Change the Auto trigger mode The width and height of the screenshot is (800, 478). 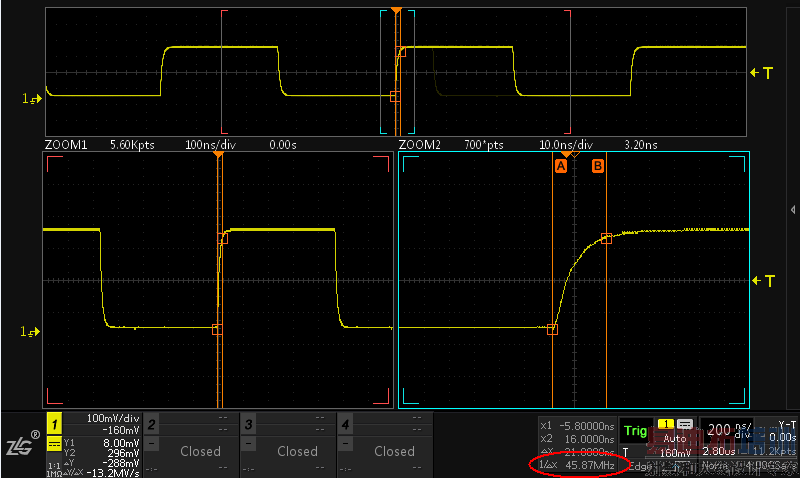(x=674, y=438)
